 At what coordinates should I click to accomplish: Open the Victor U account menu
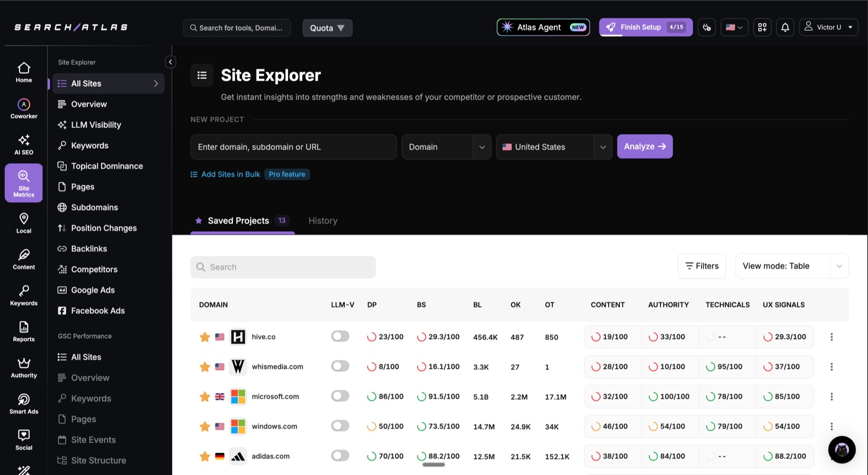point(828,27)
